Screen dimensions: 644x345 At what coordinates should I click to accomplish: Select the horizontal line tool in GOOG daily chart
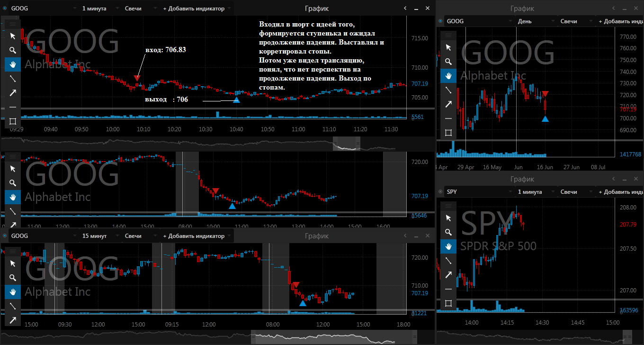click(x=448, y=118)
